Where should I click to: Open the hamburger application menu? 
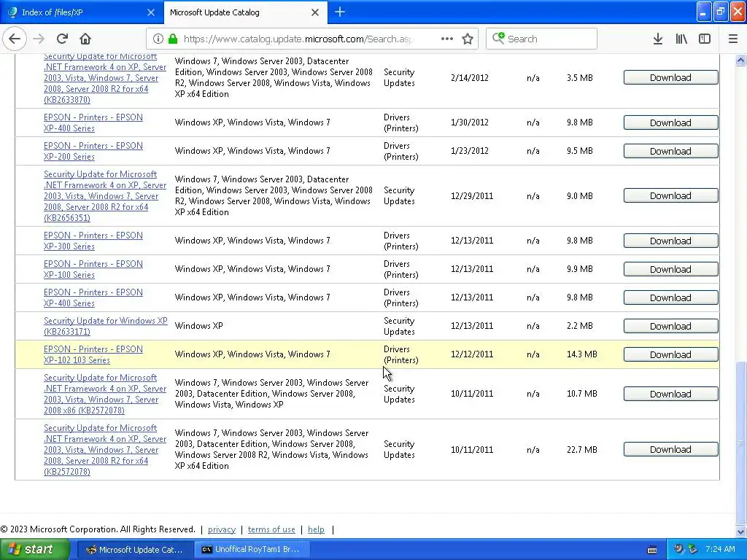[x=732, y=39]
